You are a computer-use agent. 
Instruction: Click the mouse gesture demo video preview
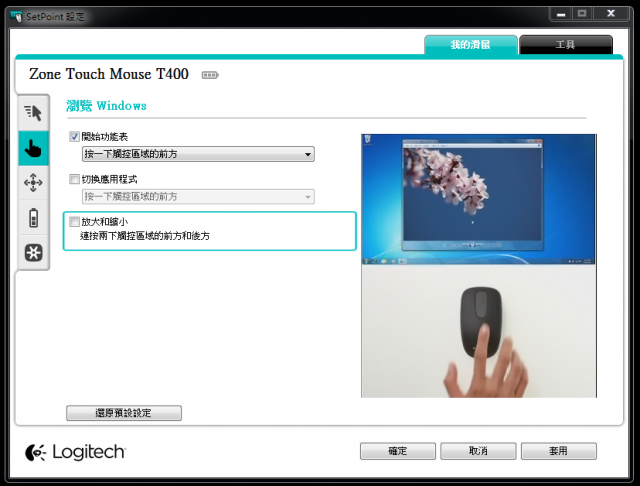pyautogui.click(x=479, y=266)
